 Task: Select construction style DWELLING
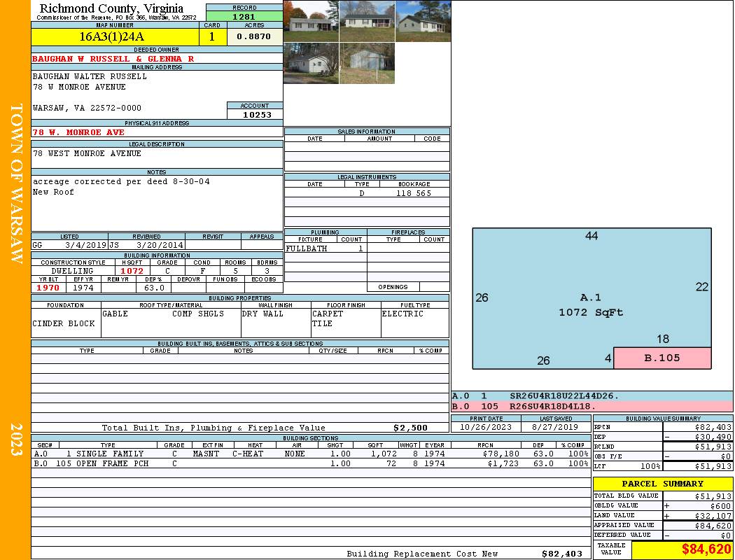click(x=72, y=271)
